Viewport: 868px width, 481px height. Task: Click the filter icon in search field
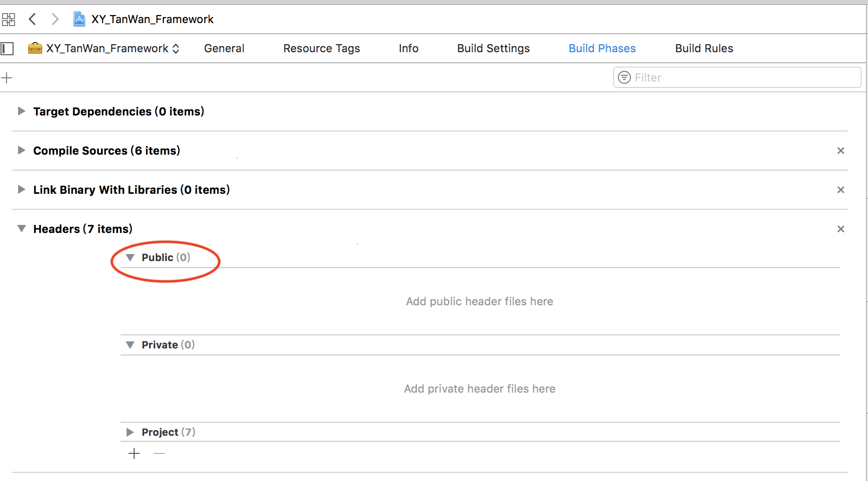tap(624, 77)
